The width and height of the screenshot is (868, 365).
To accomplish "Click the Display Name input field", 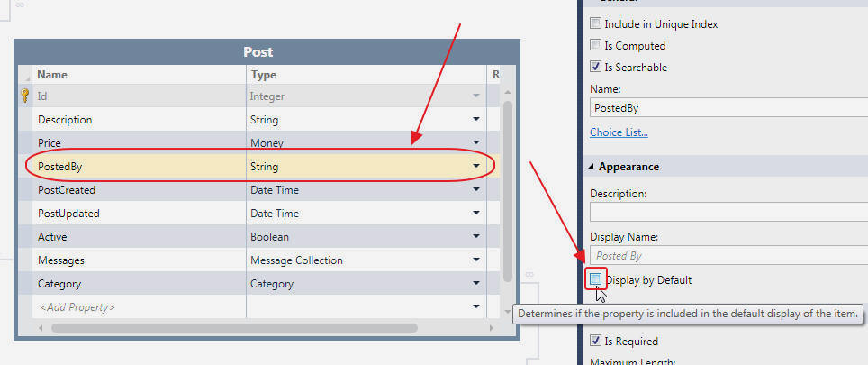I will pyautogui.click(x=728, y=256).
